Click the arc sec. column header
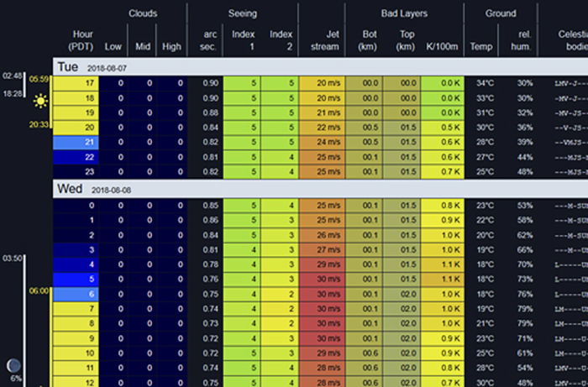Image resolution: width=588 pixels, height=387 pixels. (209, 40)
